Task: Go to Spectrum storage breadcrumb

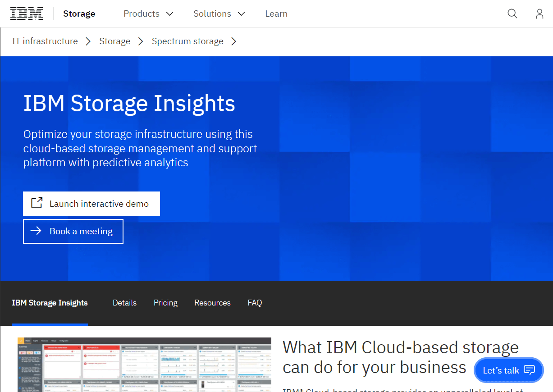Action: pyautogui.click(x=187, y=41)
